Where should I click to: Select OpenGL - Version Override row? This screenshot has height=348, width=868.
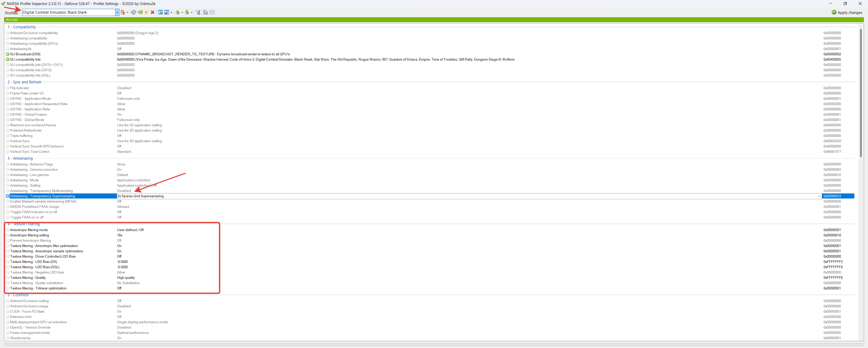(x=430, y=328)
